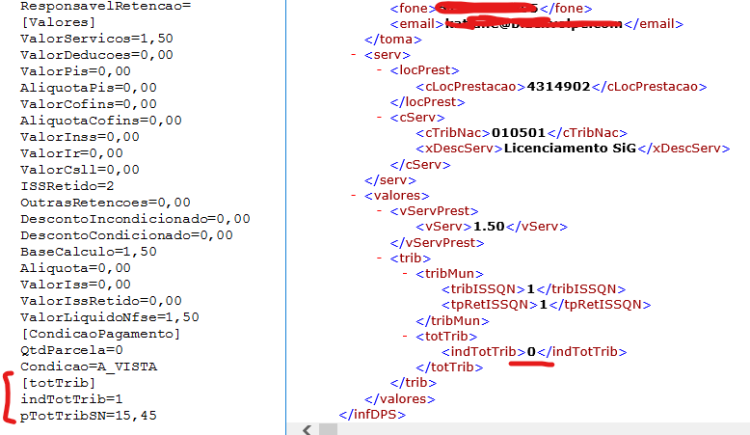The image size is (750, 435).
Task: Collapse the serv XML node
Action: (353, 55)
